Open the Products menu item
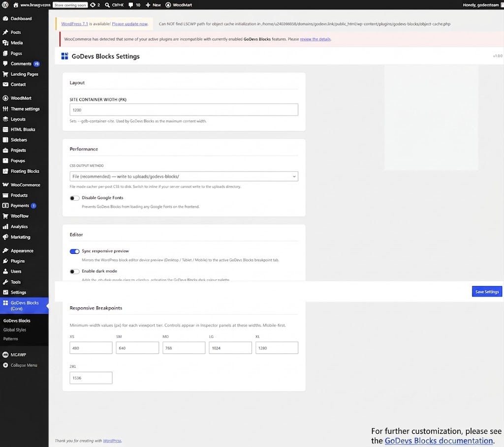504x447 pixels. pos(24,195)
